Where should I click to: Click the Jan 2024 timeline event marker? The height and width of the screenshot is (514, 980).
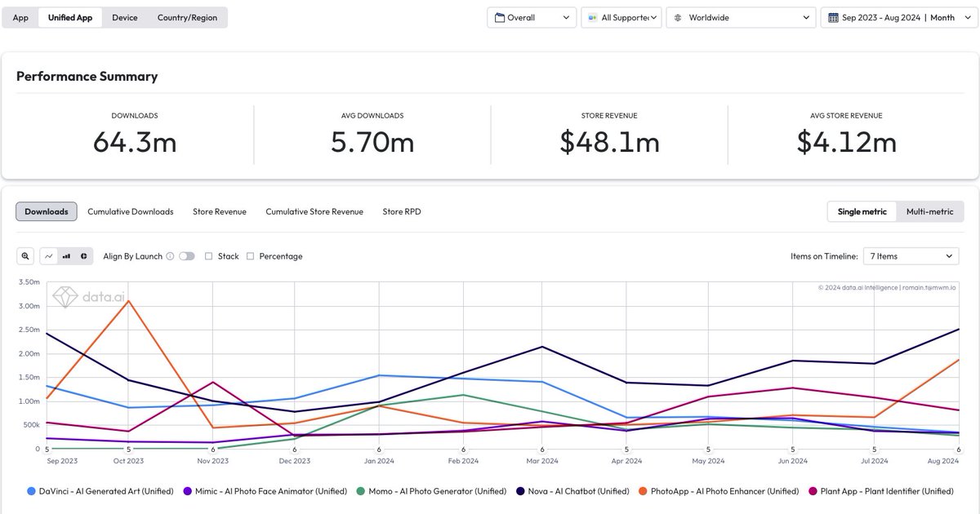point(379,450)
